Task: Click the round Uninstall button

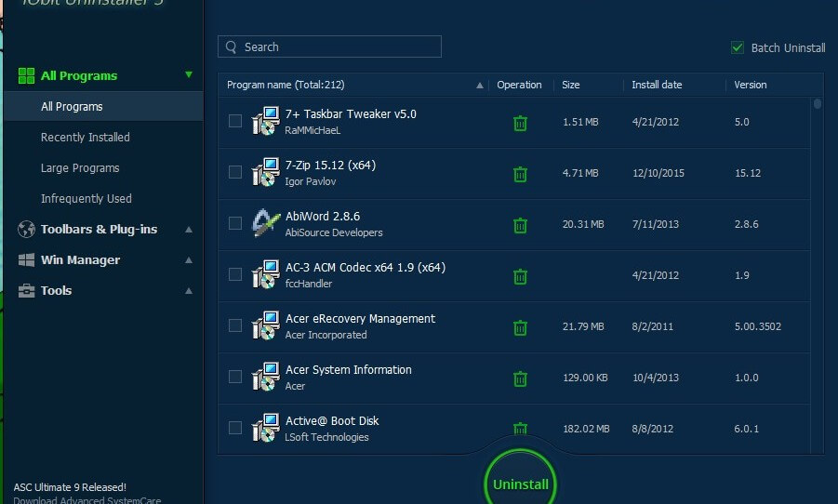Action: coord(520,484)
